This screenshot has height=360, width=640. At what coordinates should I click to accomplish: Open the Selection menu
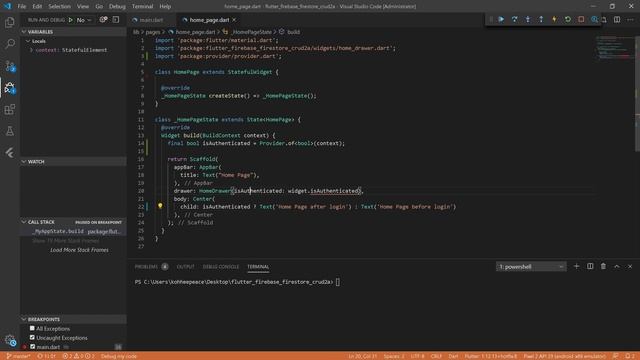coord(60,7)
